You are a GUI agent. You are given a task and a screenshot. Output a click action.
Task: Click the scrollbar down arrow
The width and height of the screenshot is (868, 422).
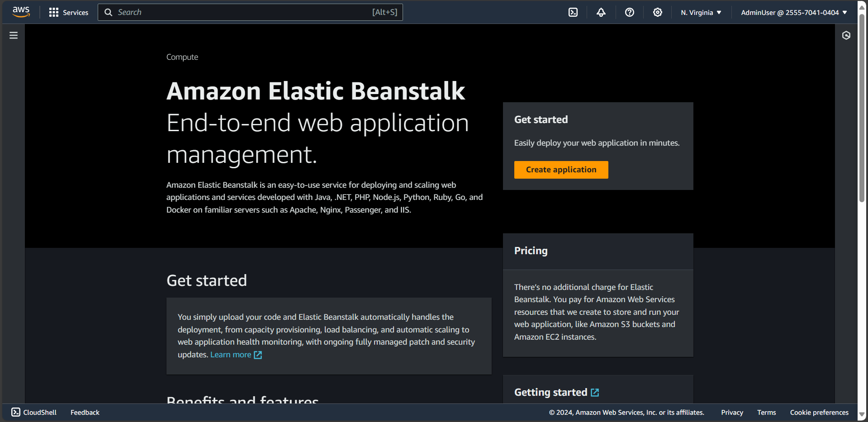(x=862, y=414)
